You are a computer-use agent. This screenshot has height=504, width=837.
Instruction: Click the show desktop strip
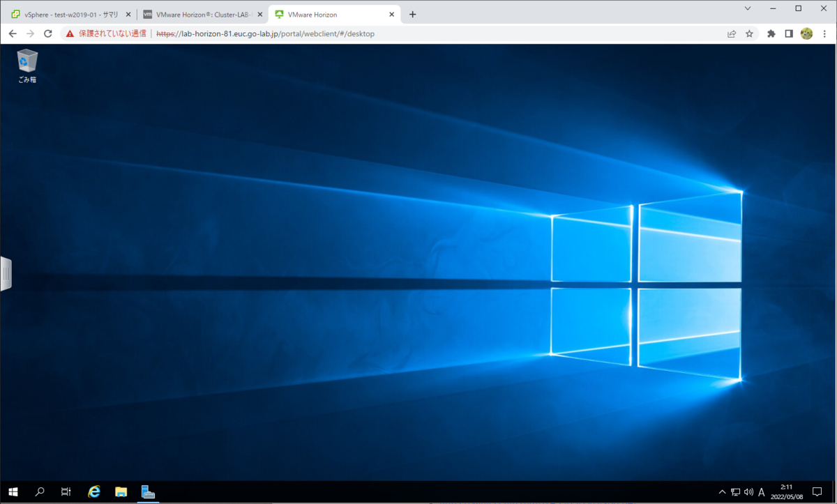click(835, 492)
